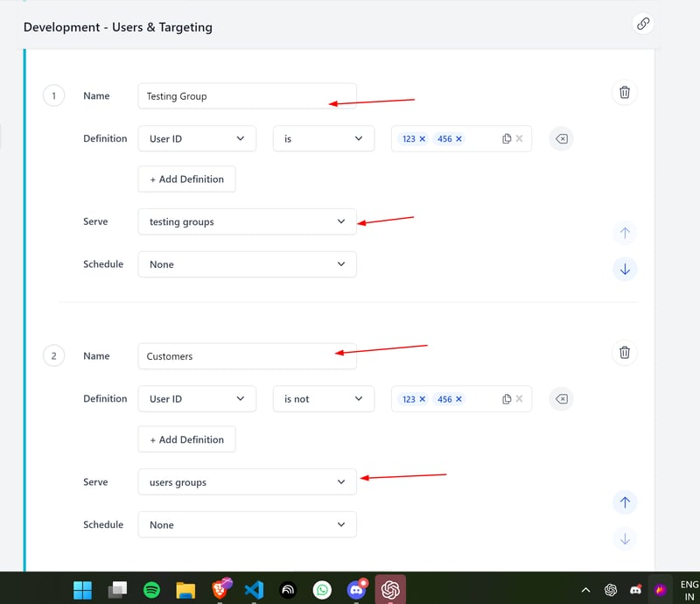The image size is (700, 604).
Task: Delete Customers rule with trash icon
Action: (x=624, y=353)
